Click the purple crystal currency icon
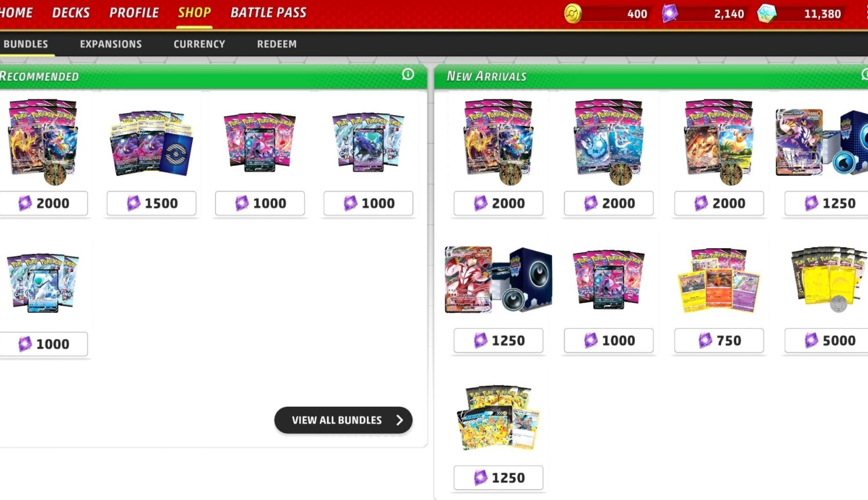This screenshot has width=868, height=500. (x=670, y=13)
